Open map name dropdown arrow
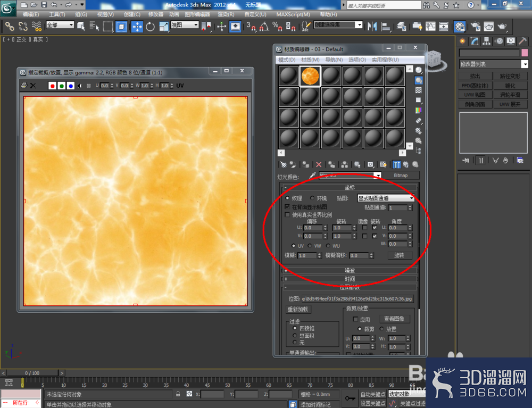532x408 pixels. (x=377, y=176)
